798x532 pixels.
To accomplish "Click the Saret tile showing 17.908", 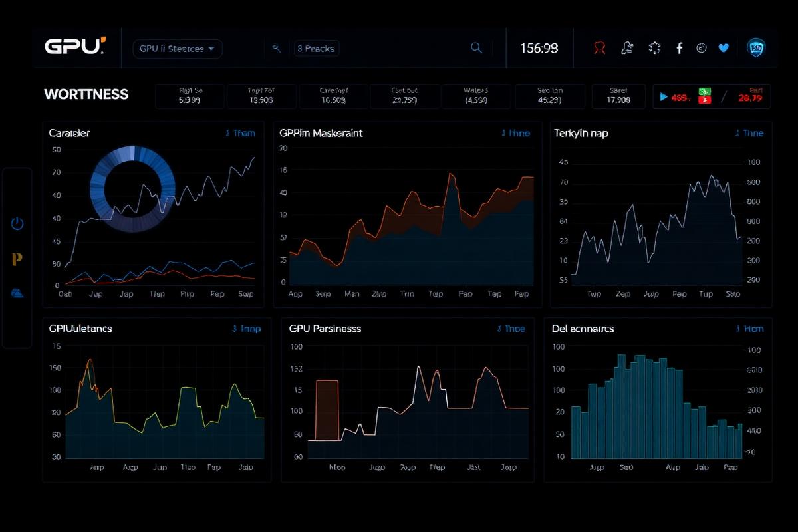I will 618,96.
